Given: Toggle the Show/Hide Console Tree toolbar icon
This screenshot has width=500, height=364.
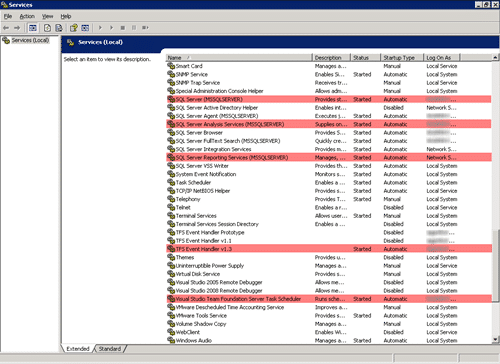Looking at the screenshot, I should 33,28.
